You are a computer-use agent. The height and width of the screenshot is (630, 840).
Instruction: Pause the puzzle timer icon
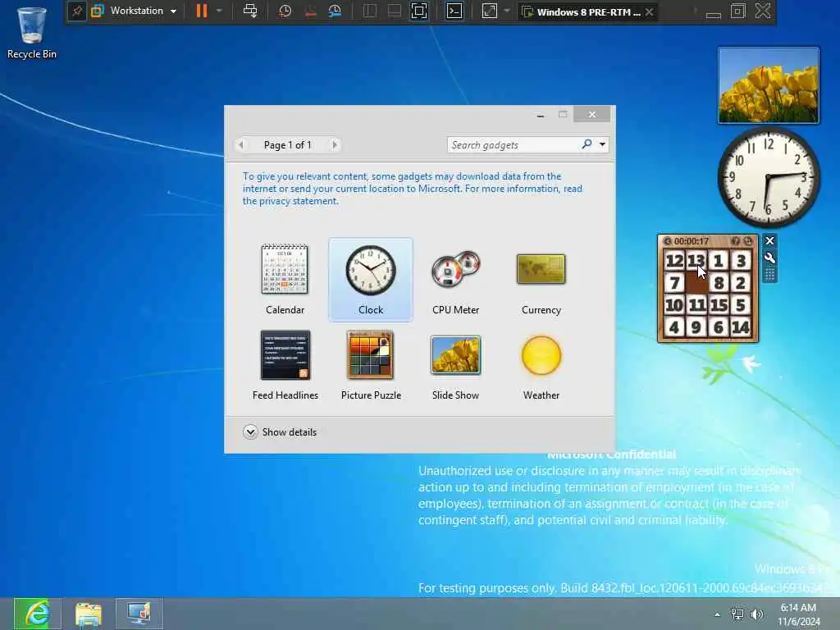(668, 242)
